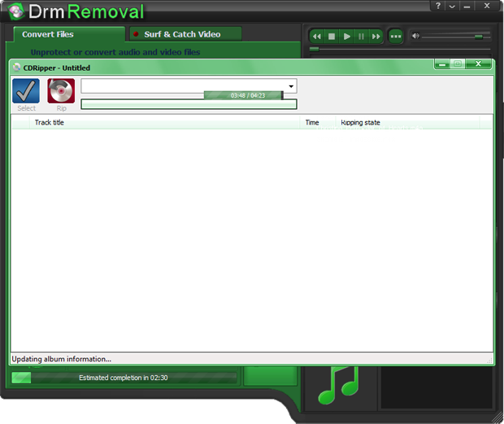Stop playback in the player
This screenshot has width=504, height=424.
point(332,37)
